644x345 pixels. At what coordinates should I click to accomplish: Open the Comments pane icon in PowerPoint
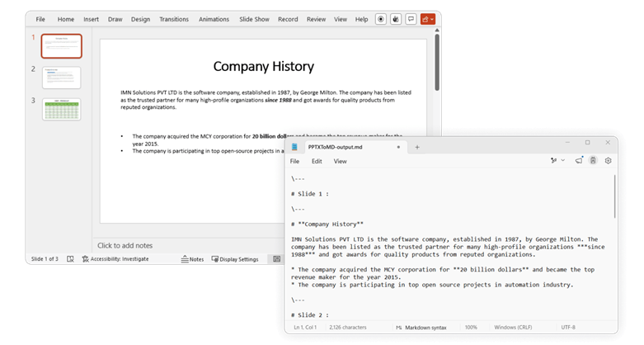pos(411,19)
